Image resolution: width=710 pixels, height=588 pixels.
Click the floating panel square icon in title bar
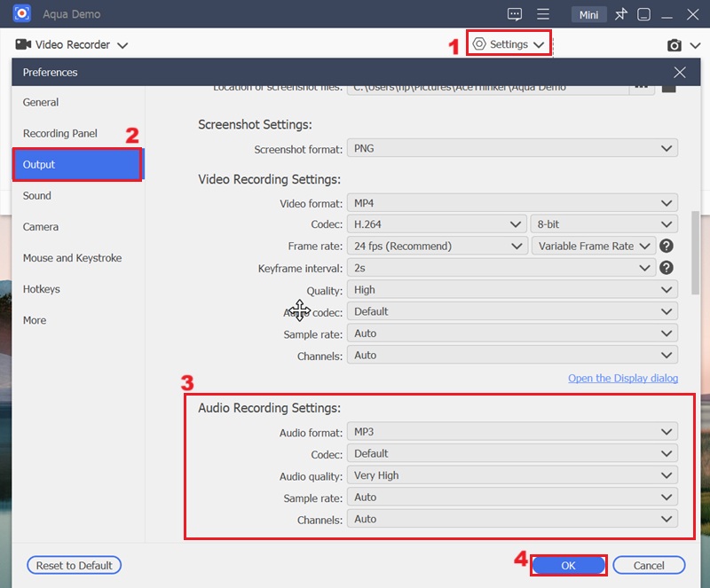[643, 14]
